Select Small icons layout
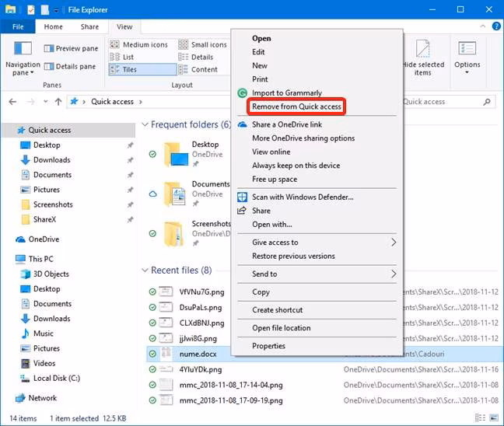504x426 pixels. [203, 44]
